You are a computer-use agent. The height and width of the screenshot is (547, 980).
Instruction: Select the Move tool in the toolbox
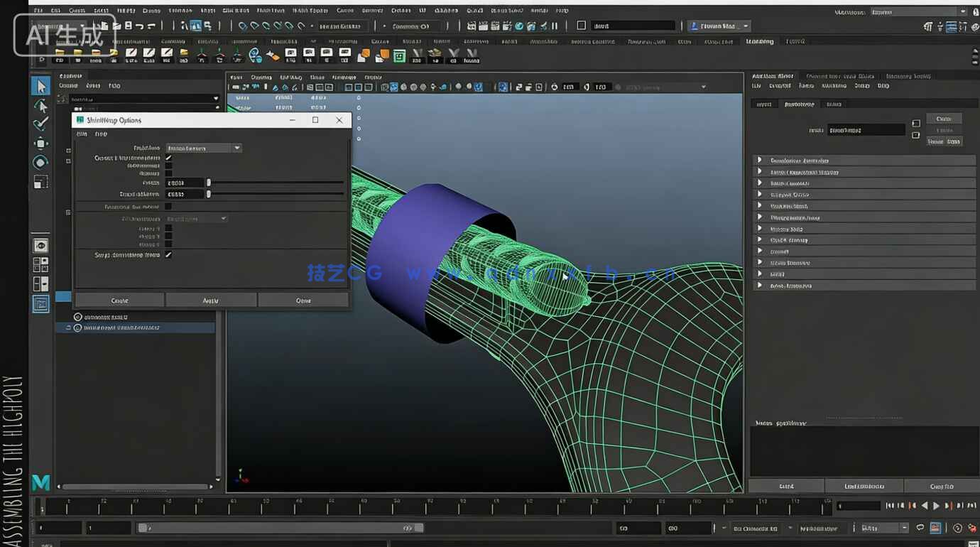[x=41, y=143]
